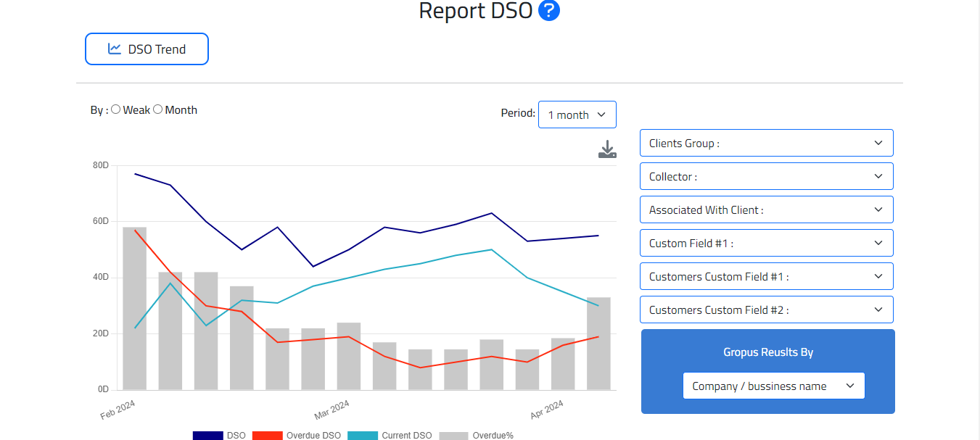Open the Custom Field #1 dropdown
The image size is (980, 440).
[766, 243]
